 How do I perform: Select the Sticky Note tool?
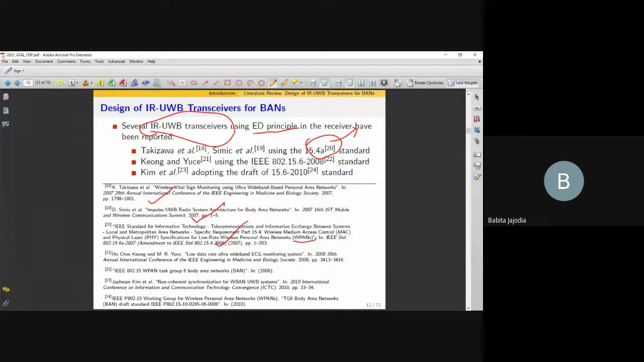[59, 83]
